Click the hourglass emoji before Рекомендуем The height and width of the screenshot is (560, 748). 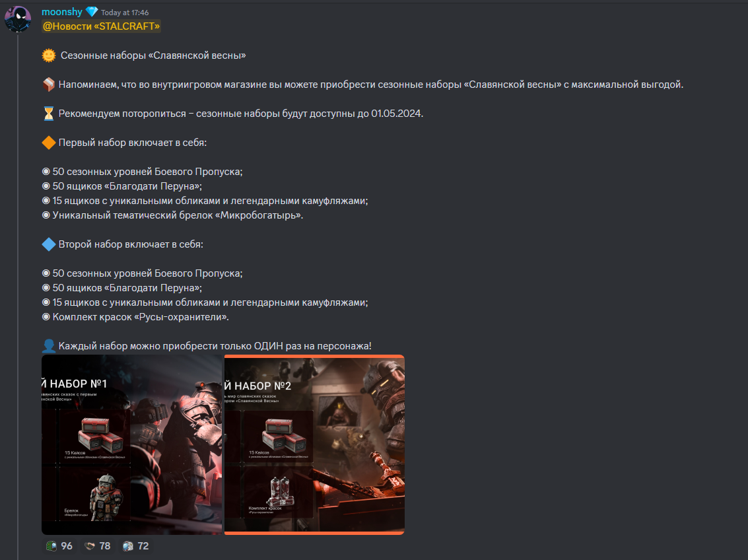(x=49, y=114)
